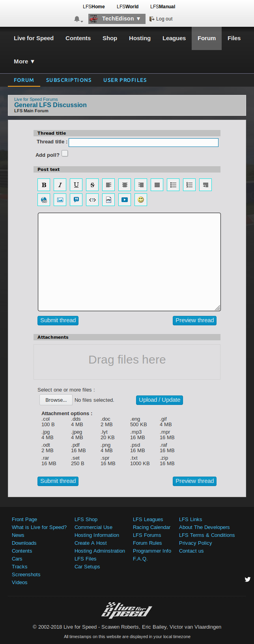Open the Hosting menu item
Image resolution: width=254 pixels, height=644 pixels.
tap(140, 38)
